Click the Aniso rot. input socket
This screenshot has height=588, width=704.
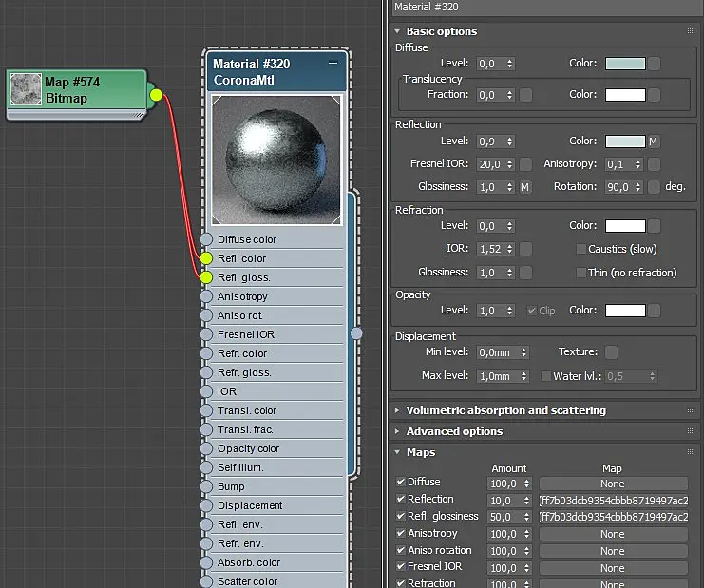click(206, 315)
